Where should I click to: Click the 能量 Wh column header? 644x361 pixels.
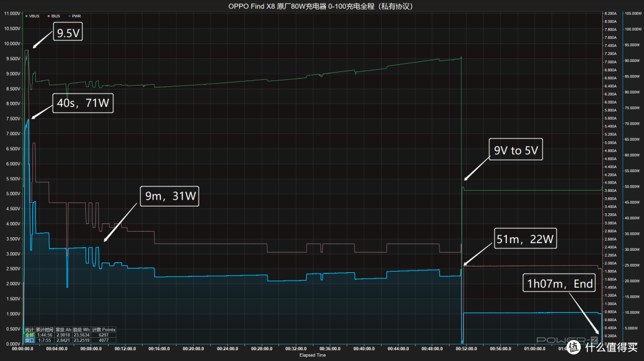pos(81,329)
